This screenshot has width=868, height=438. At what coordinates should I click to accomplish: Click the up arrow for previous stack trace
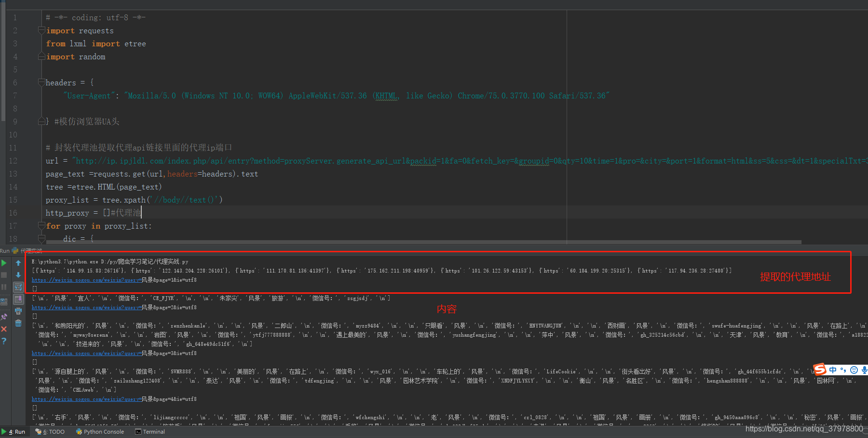click(x=18, y=263)
